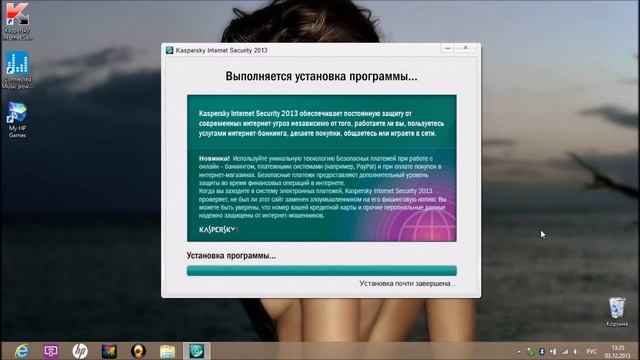The height and width of the screenshot is (360, 640).
Task: Open the network signal tray icon
Action: click(565, 351)
